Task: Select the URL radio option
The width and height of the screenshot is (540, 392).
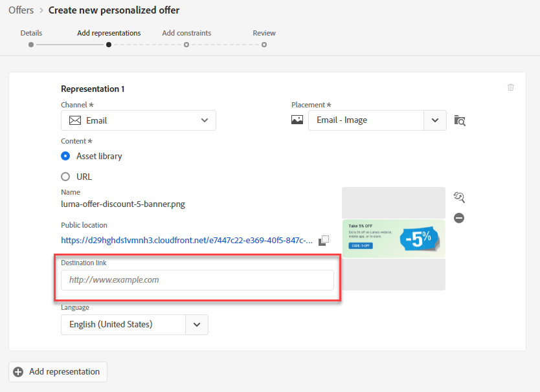Action: pyautogui.click(x=65, y=177)
